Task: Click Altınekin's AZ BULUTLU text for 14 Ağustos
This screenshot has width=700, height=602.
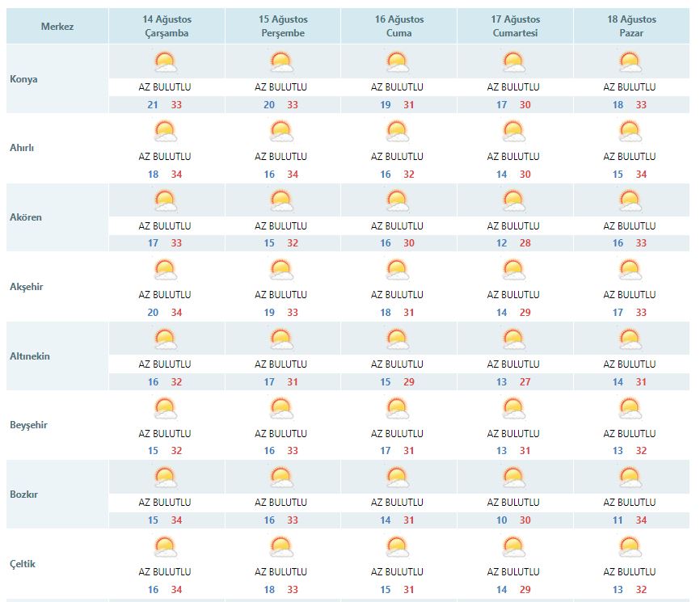Action: [165, 364]
